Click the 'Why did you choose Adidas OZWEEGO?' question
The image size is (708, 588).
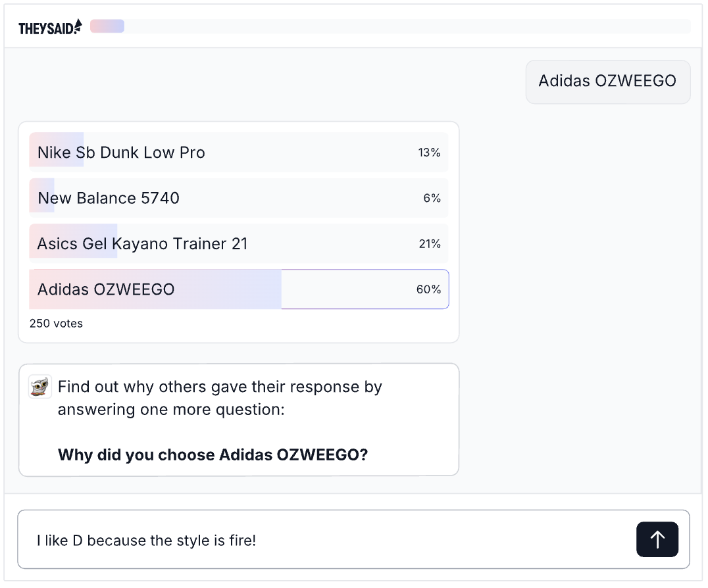(x=213, y=454)
